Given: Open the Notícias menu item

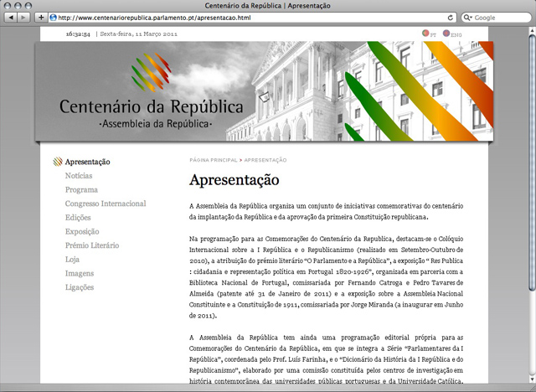Looking at the screenshot, I should [x=79, y=176].
